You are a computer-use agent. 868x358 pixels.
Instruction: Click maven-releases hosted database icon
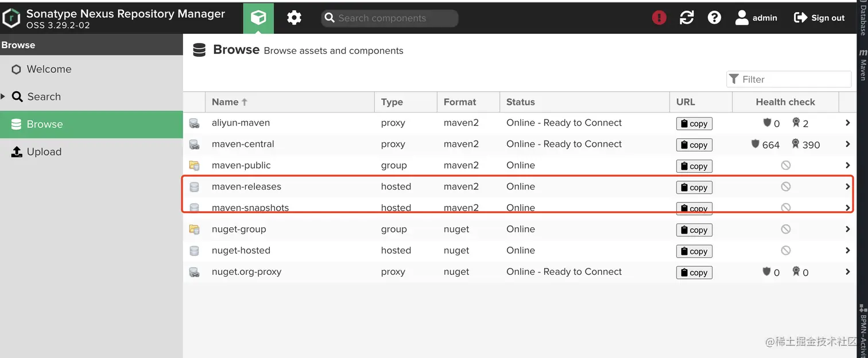(194, 186)
